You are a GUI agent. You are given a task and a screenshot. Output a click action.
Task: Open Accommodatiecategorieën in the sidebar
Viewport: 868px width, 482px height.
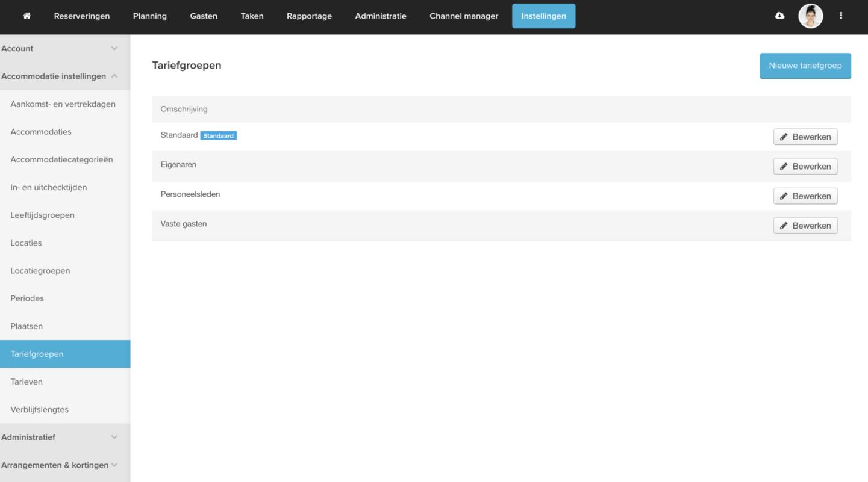(x=61, y=160)
